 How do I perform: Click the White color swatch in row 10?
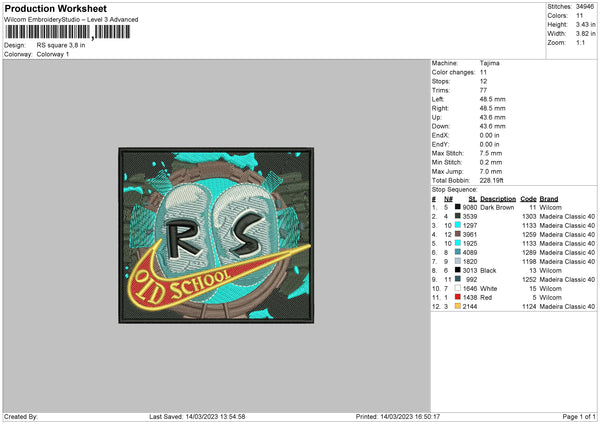point(457,288)
